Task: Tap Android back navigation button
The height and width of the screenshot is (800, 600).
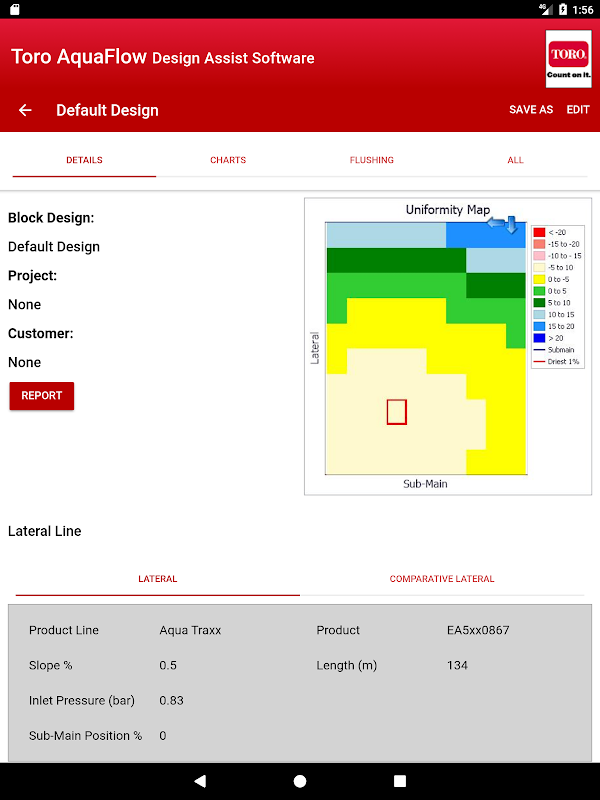Action: point(200,781)
